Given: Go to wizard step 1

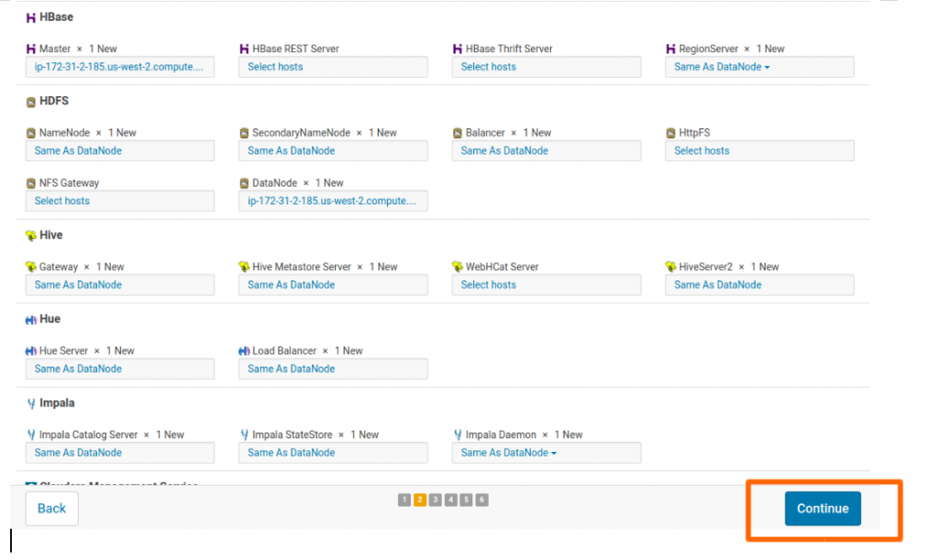Looking at the screenshot, I should coord(403,500).
